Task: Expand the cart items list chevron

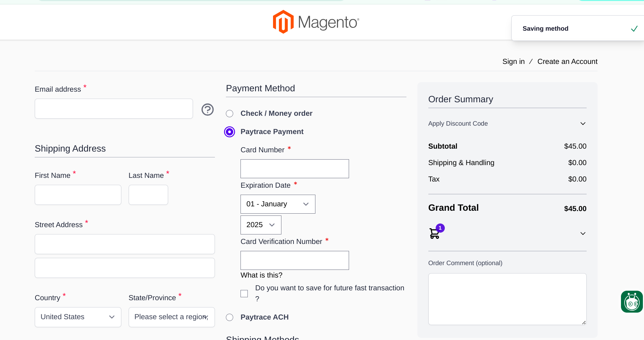Action: [583, 233]
